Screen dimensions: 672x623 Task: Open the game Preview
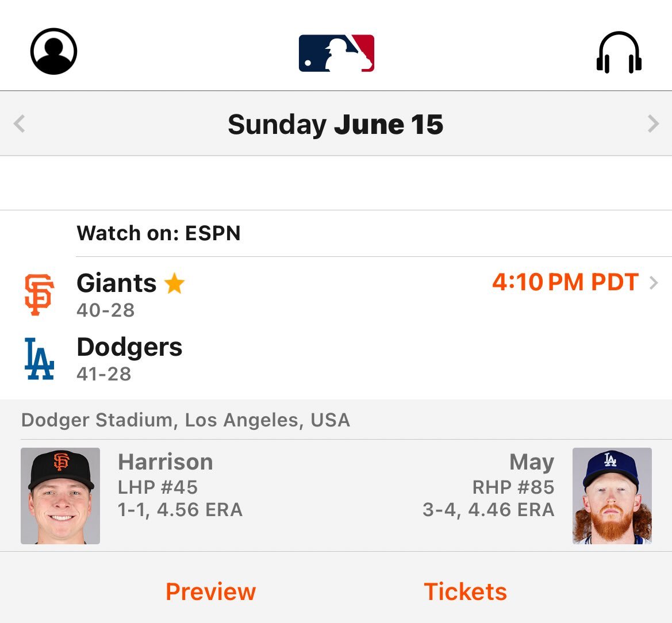tap(211, 592)
